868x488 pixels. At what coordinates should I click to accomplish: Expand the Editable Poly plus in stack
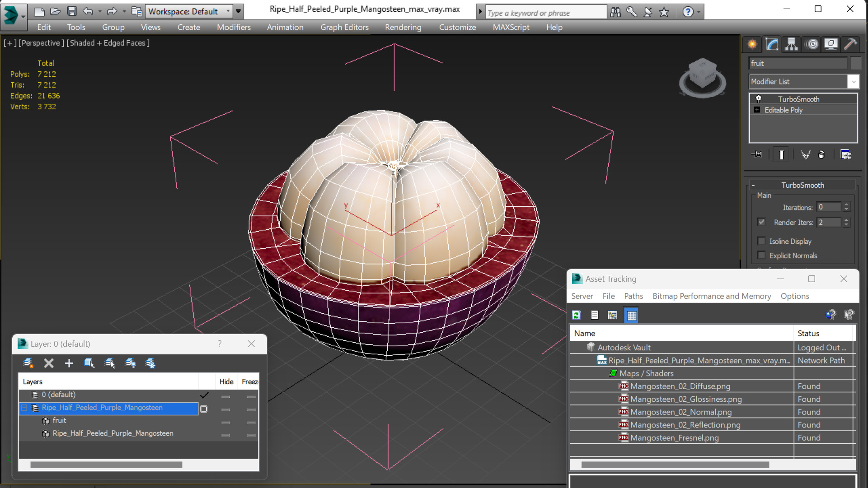(757, 110)
